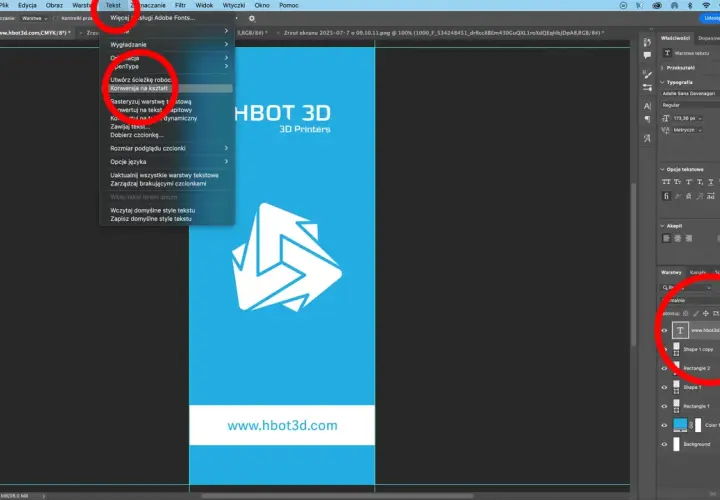Switch to the Zrzut ekranu 2025-07-7 tab
Screen dimensions: 720x500
tap(443, 33)
